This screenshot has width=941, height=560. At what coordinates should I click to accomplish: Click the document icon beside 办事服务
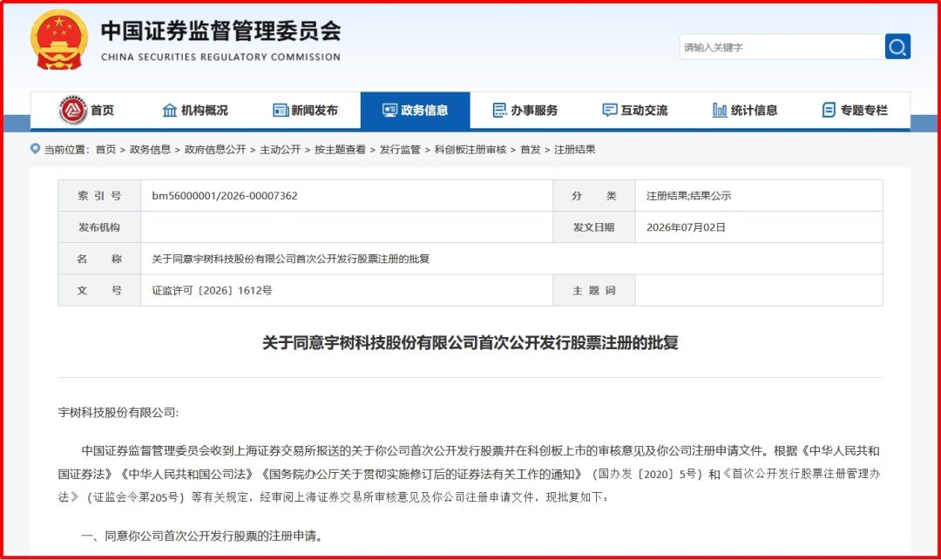[499, 111]
